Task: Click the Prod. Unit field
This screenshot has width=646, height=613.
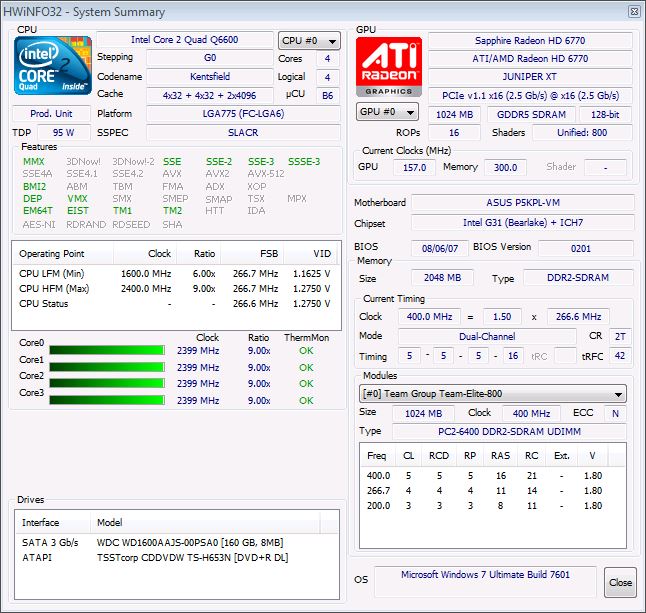Action: coord(51,114)
